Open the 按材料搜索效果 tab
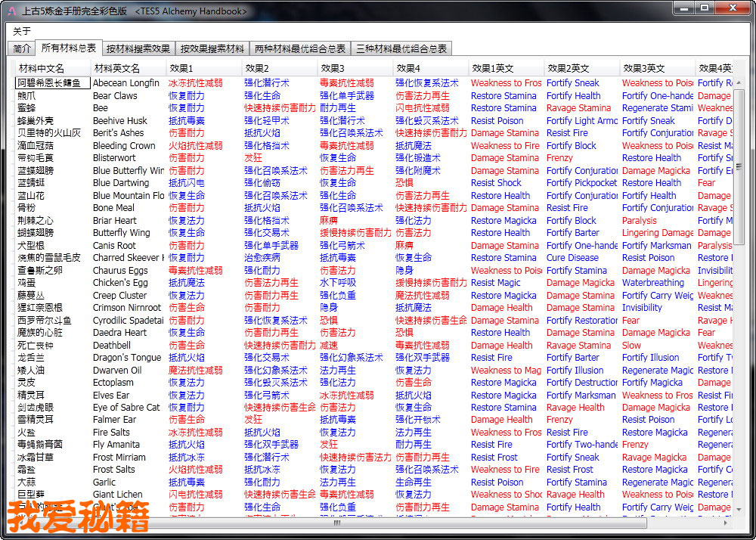This screenshot has height=540, width=756. tap(138, 48)
